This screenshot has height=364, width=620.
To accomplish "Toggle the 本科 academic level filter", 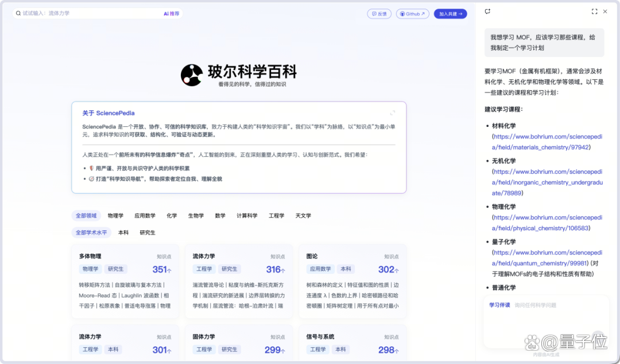I will pyautogui.click(x=123, y=233).
